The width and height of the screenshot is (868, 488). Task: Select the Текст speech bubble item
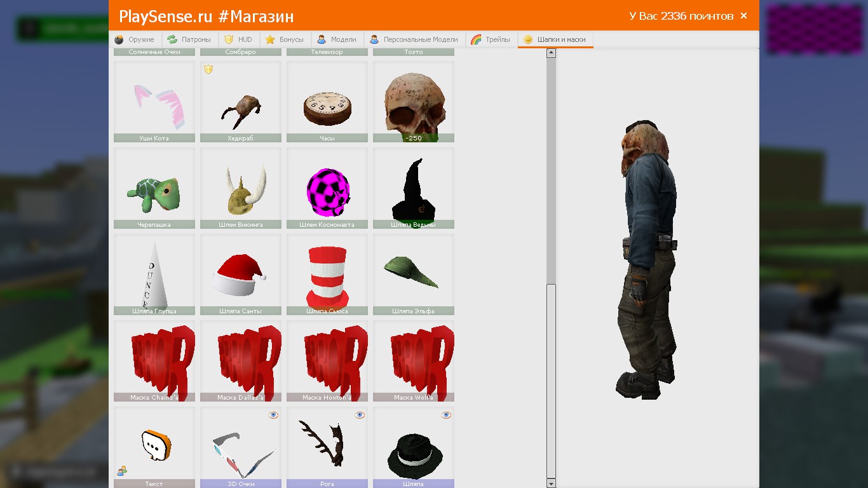[x=154, y=447]
